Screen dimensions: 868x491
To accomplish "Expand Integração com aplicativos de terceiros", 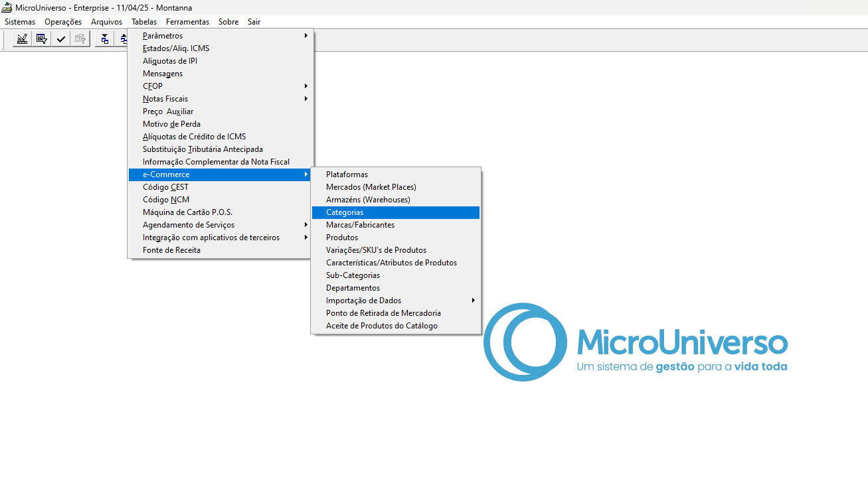I will [x=220, y=238].
